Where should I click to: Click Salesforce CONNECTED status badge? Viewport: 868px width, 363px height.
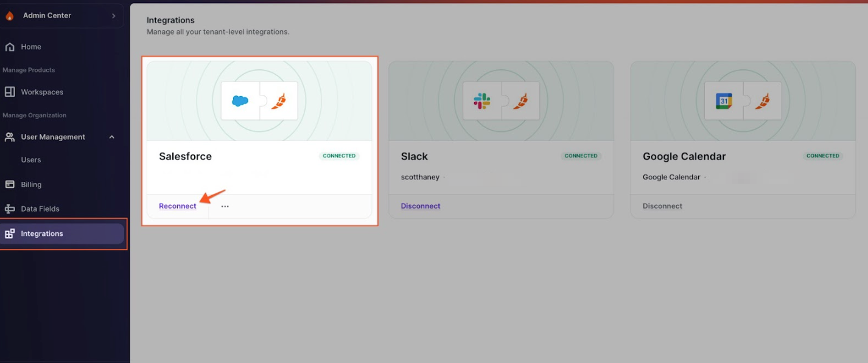coord(339,156)
